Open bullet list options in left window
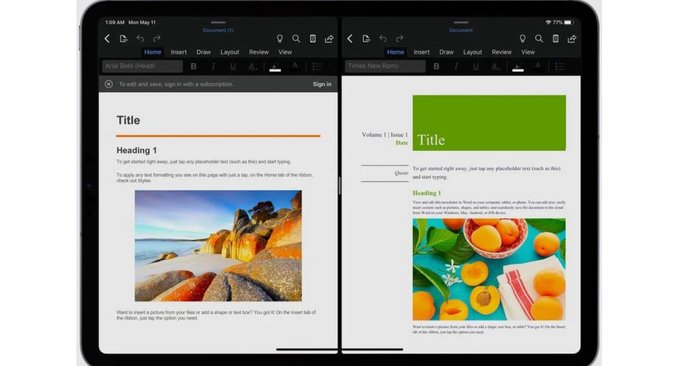Image resolution: width=700 pixels, height=366 pixels. click(x=318, y=67)
